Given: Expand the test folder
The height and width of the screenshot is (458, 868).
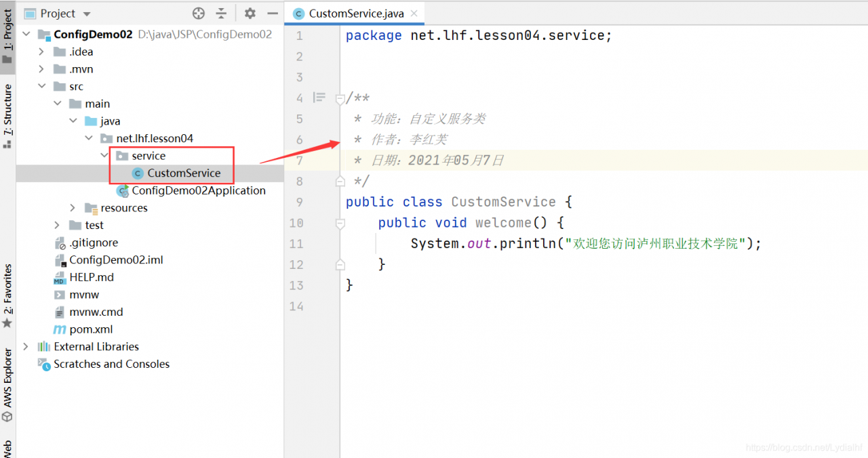Looking at the screenshot, I should click(x=58, y=225).
